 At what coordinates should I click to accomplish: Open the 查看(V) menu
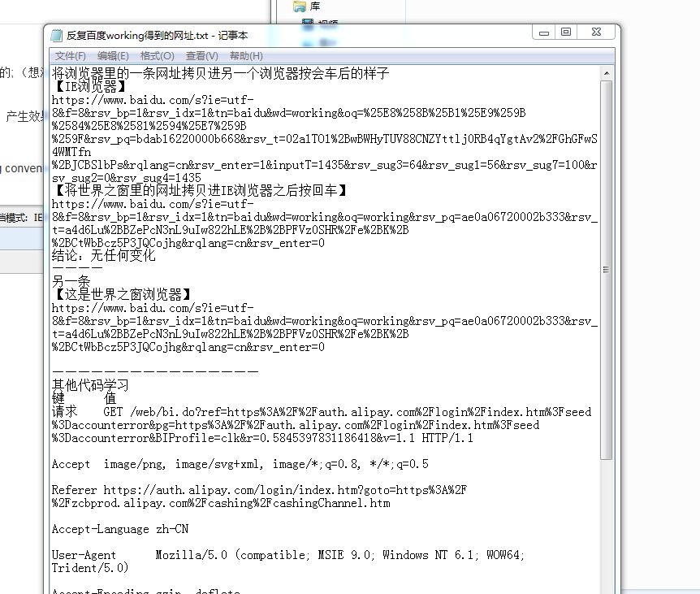point(201,56)
